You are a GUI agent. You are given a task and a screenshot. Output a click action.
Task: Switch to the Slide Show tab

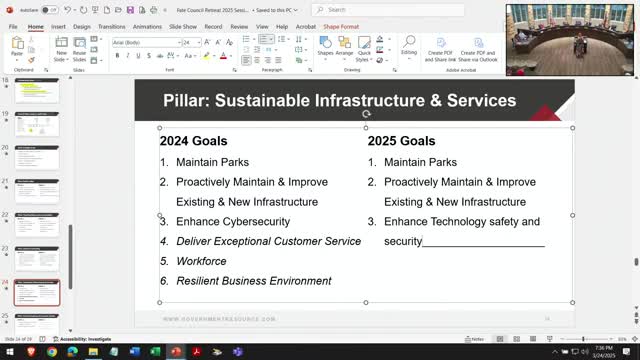[x=183, y=27]
